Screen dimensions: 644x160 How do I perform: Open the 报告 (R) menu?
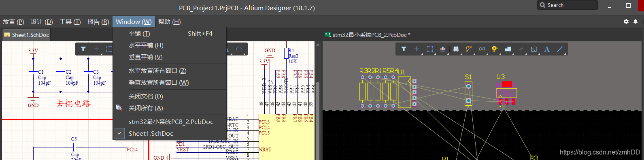[98, 22]
